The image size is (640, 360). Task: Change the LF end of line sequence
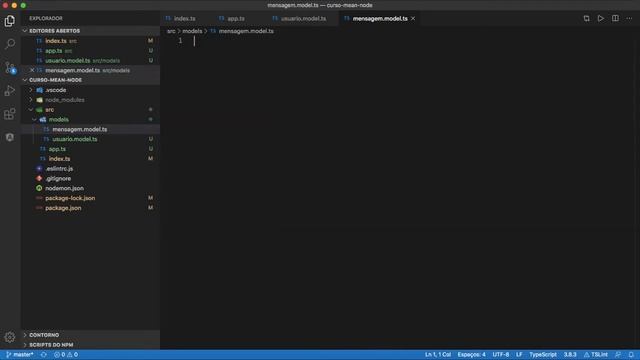(x=519, y=355)
